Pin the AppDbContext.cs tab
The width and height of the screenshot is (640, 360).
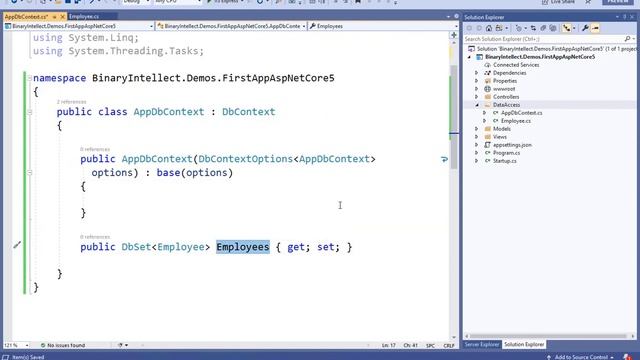pyautogui.click(x=54, y=17)
